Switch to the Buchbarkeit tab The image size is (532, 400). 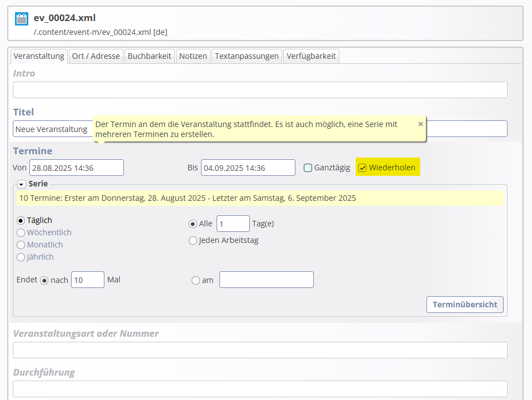[x=149, y=56]
